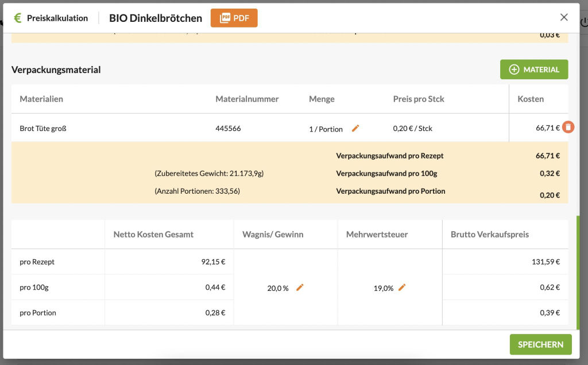
Task: Edit the Menge pencil icon
Action: pos(355,128)
